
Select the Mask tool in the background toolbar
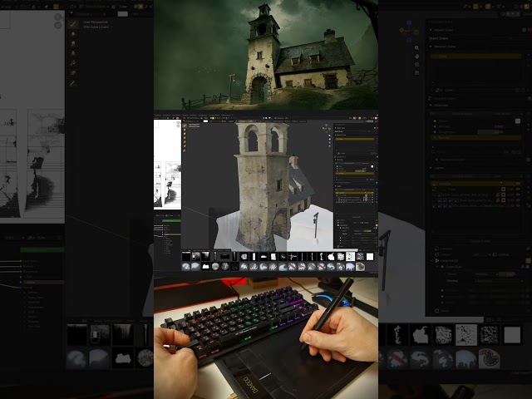click(x=72, y=72)
